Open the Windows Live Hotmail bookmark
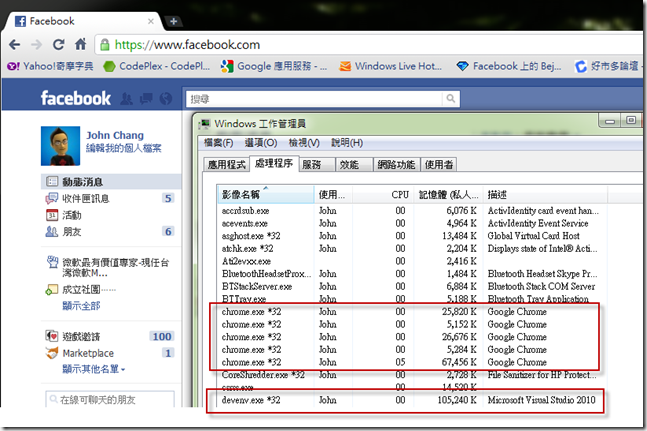Screen dimensions: 647x431 tap(390, 66)
